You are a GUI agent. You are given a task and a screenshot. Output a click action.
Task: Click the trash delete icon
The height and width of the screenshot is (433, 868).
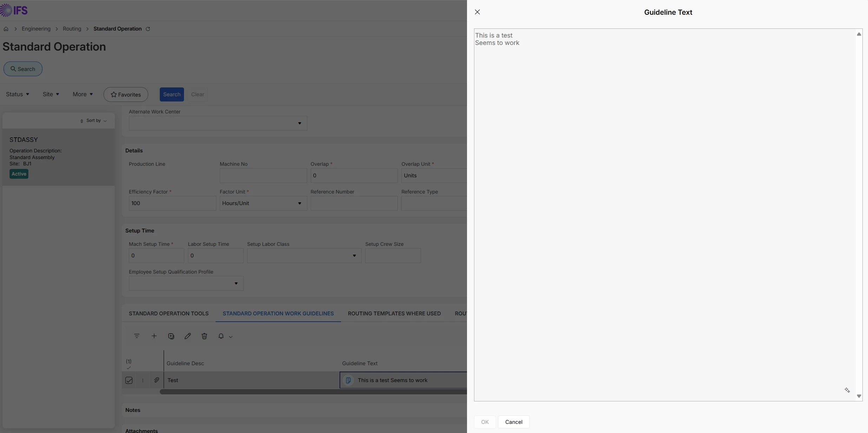[204, 336]
